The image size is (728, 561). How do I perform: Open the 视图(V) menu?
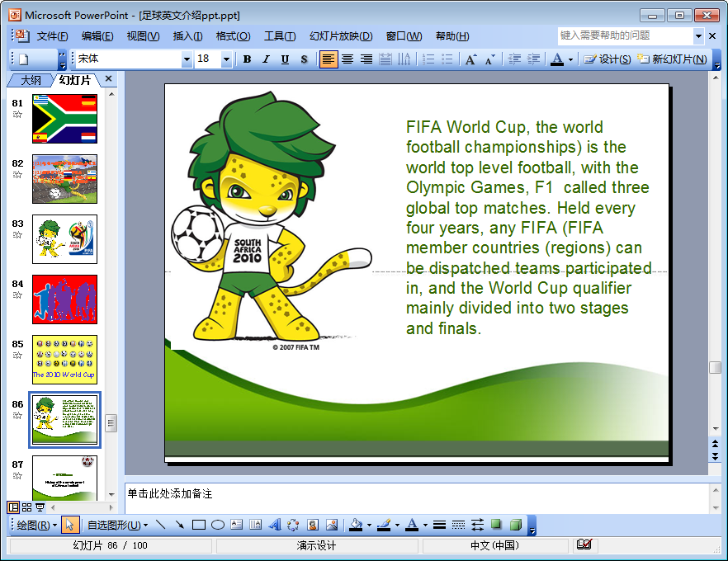coord(143,36)
